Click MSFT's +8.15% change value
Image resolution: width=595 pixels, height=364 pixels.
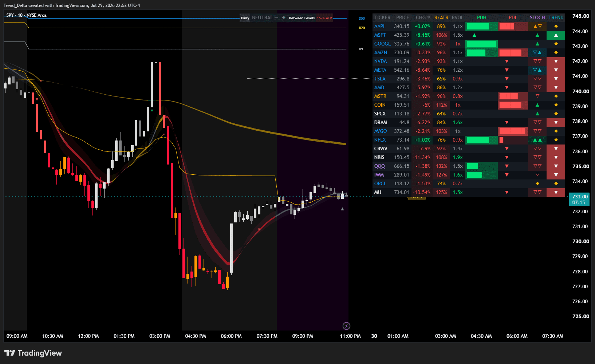coord(422,35)
